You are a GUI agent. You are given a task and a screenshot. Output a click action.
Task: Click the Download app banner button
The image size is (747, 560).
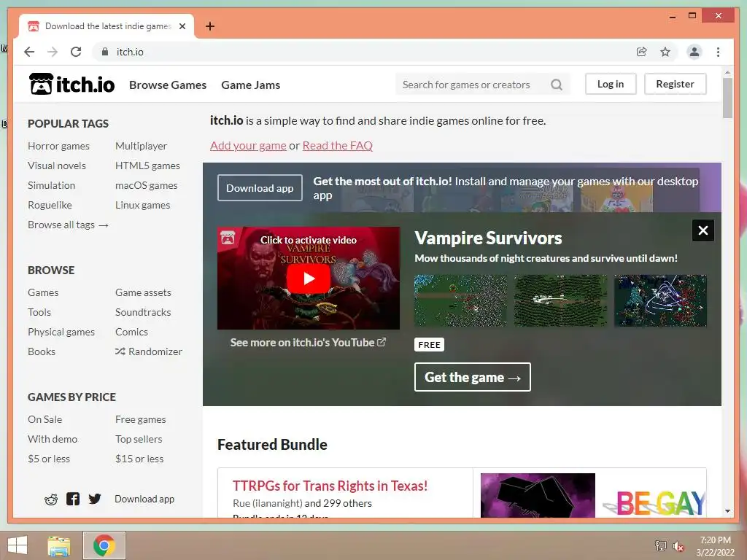[x=260, y=187]
